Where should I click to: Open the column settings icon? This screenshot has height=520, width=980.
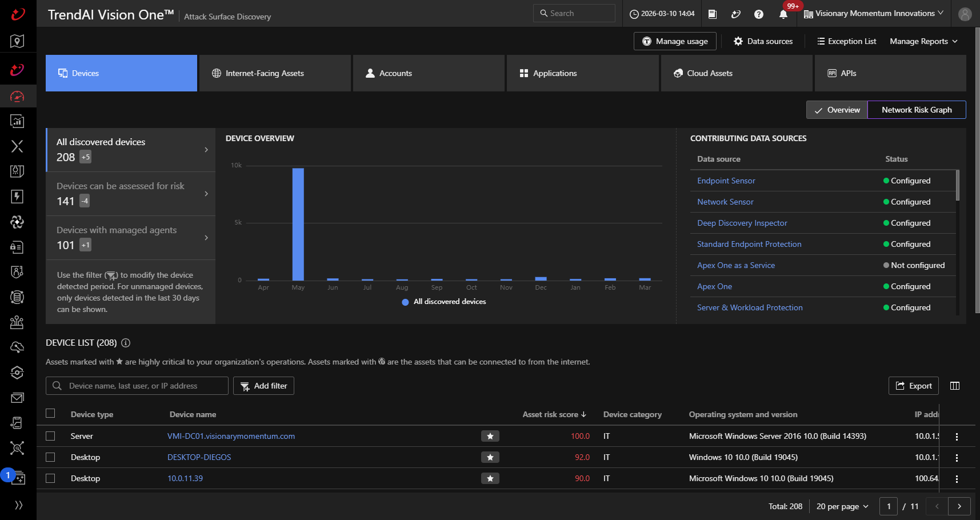pyautogui.click(x=954, y=386)
